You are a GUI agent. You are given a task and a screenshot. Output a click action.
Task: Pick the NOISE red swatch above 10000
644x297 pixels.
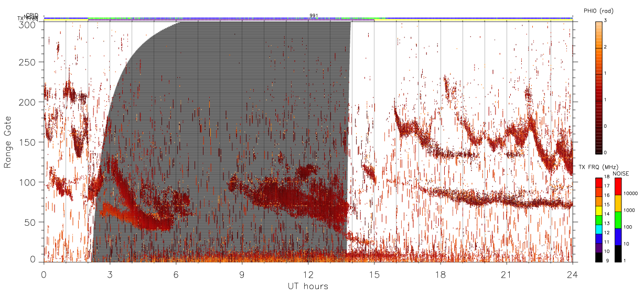coord(617,186)
